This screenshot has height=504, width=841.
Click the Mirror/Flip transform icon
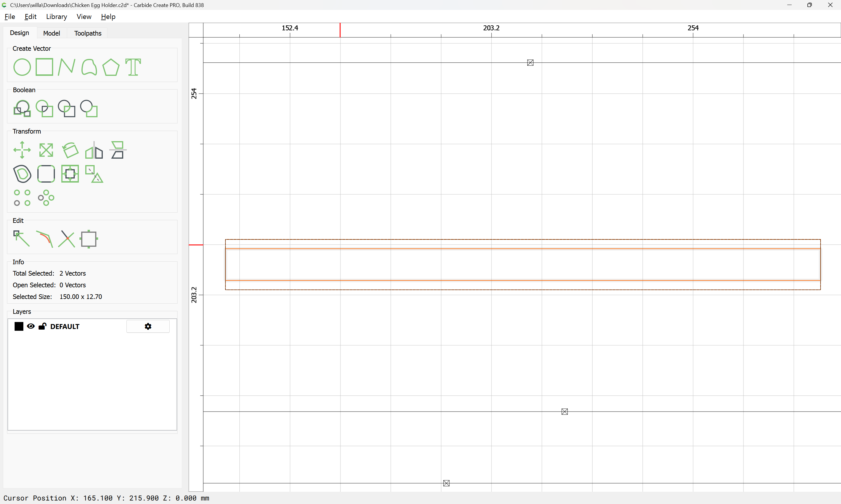pos(94,150)
